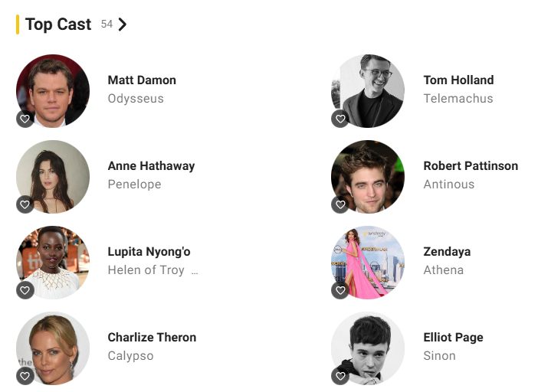Select the Telemachus character link
538x392 pixels.
(x=458, y=99)
